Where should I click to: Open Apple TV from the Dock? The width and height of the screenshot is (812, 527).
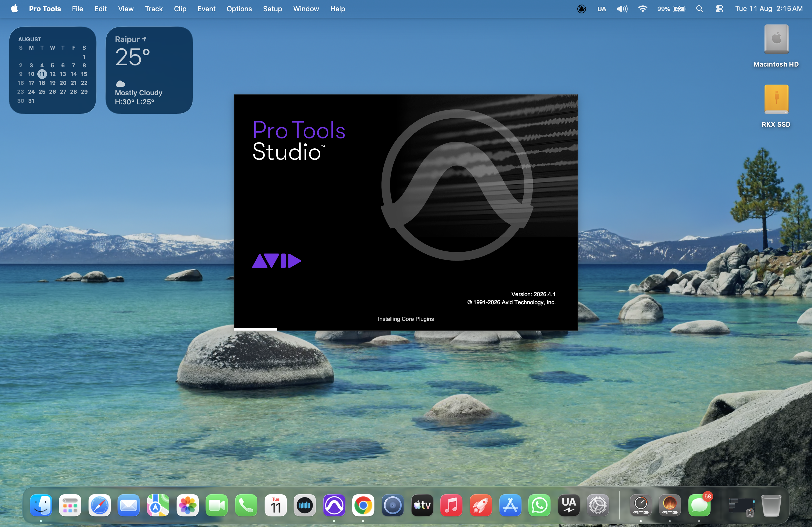coord(422,505)
